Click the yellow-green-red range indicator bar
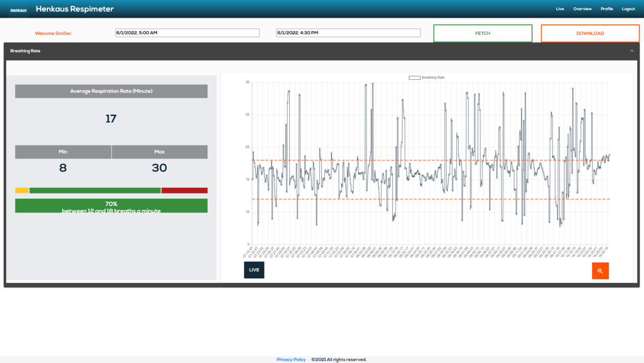644x363 pixels. coord(111,190)
